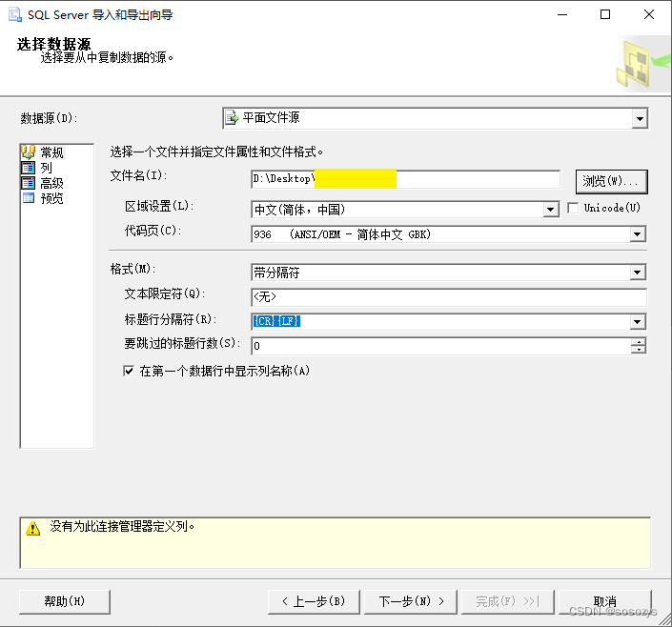This screenshot has height=627, width=672.
Task: Click the disabled 完成(F) button
Action: pos(508,601)
